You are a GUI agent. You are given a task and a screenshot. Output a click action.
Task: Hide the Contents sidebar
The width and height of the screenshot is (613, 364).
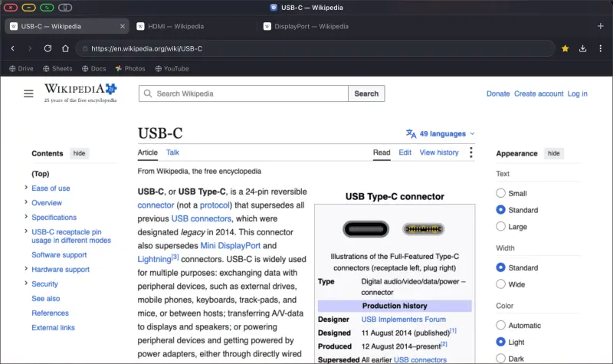80,153
